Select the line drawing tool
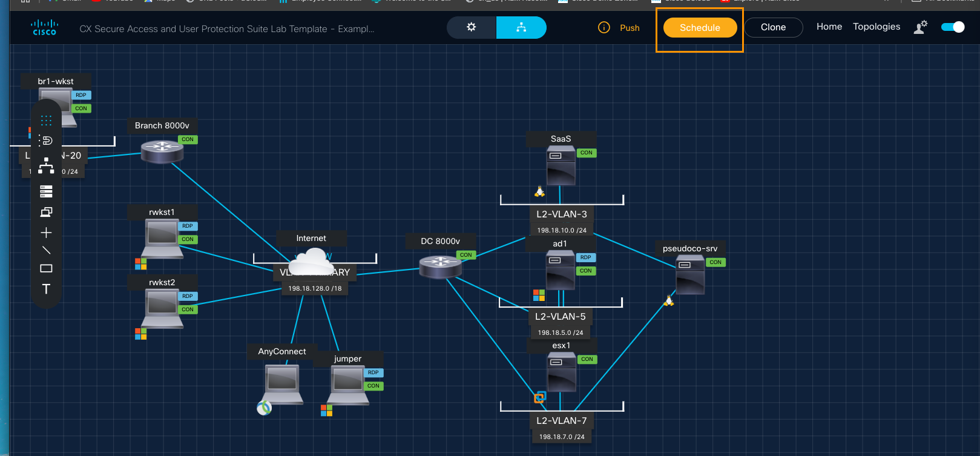Image resolution: width=980 pixels, height=456 pixels. click(46, 250)
